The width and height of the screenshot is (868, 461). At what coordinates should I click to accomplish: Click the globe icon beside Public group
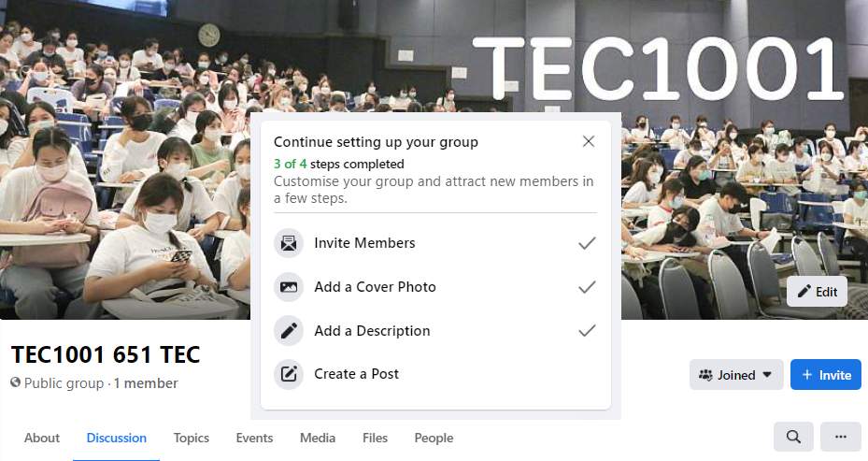(16, 382)
